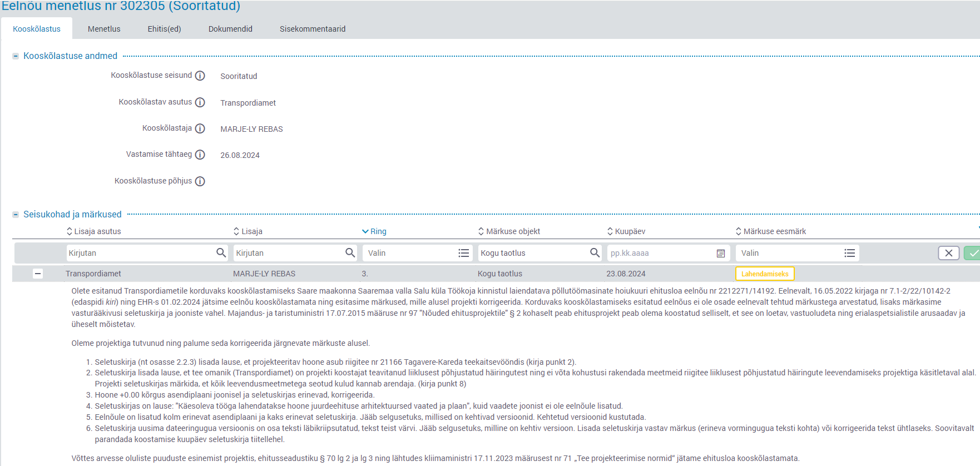980x466 pixels.
Task: Select the Sooritatud status value
Action: point(239,76)
